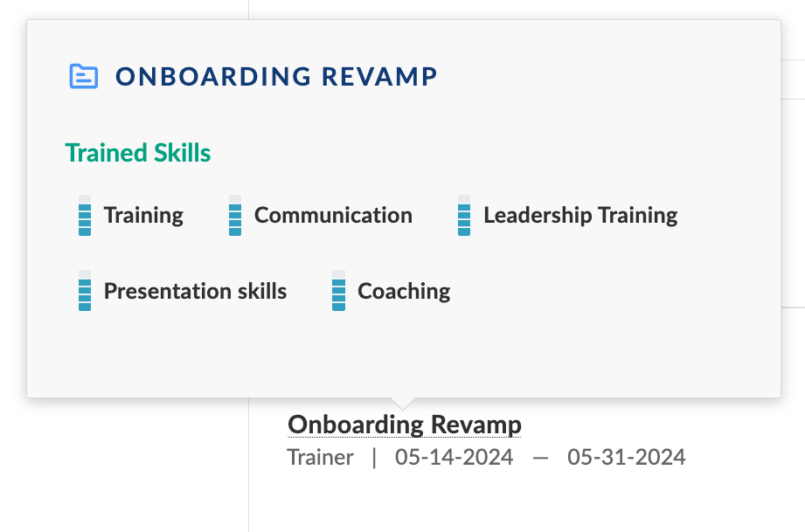Click the Leadership Training skill level icon
The image size is (805, 532).
coord(464,216)
